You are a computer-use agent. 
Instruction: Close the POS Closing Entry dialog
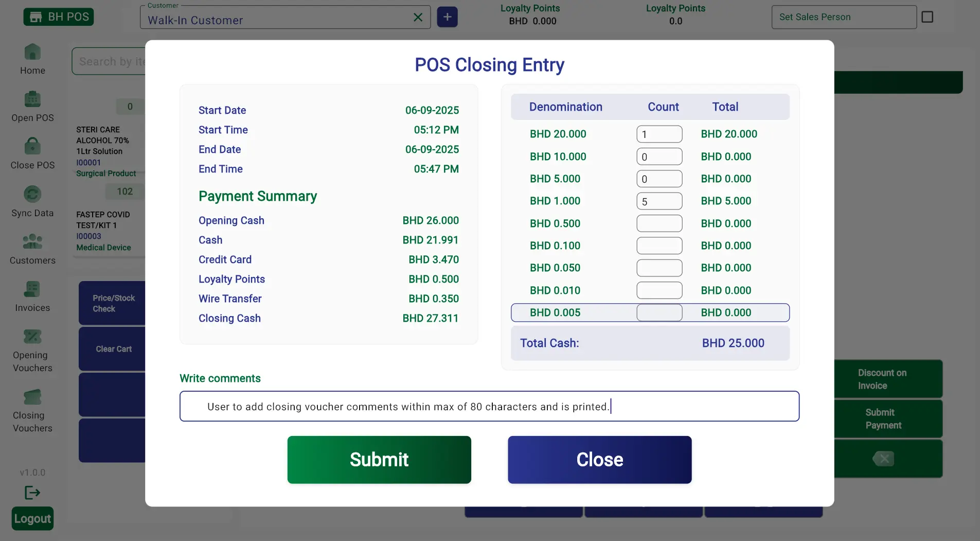click(x=600, y=460)
